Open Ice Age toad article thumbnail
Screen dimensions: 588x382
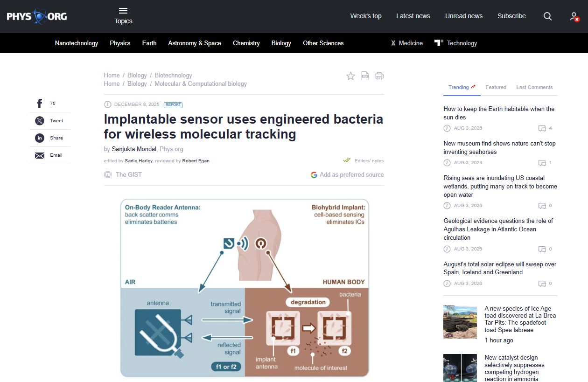pyautogui.click(x=460, y=322)
